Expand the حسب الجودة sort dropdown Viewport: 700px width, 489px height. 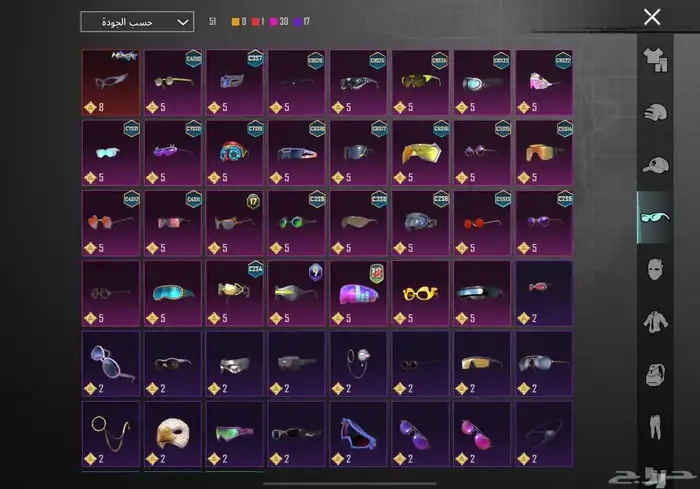click(137, 21)
